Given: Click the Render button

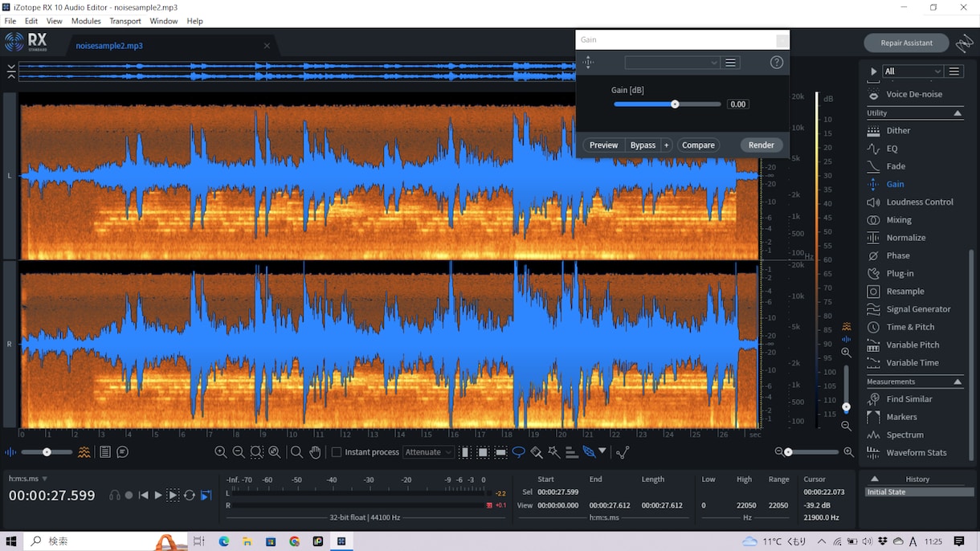Looking at the screenshot, I should tap(762, 145).
